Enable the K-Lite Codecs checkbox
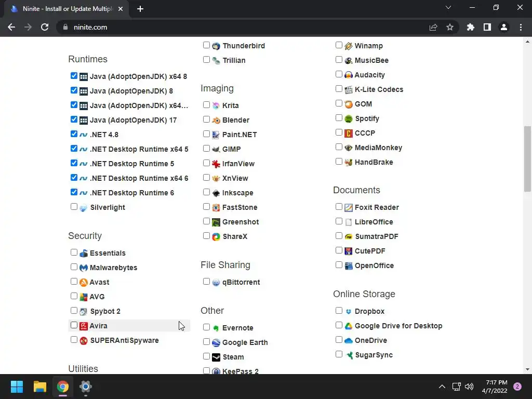 tap(339, 89)
